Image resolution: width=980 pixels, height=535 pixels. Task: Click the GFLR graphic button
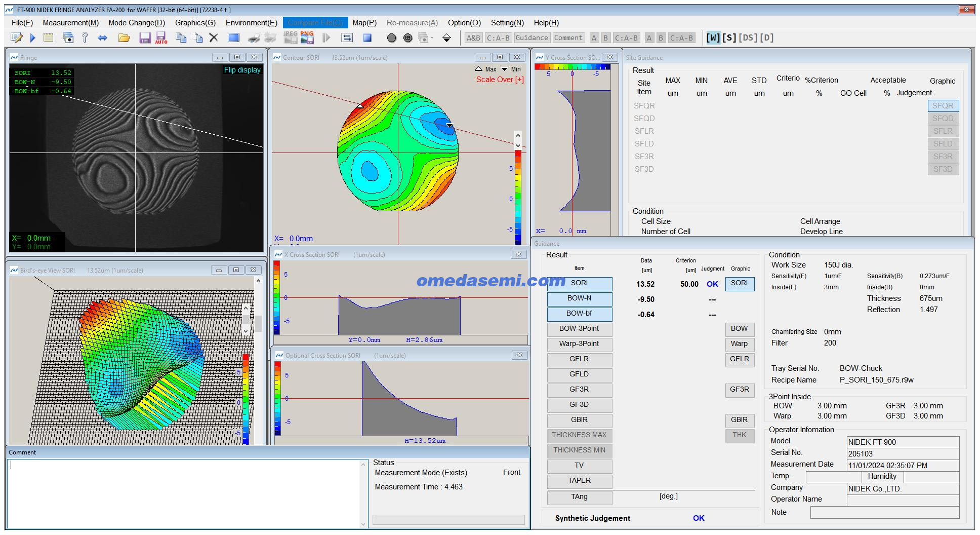[x=739, y=359]
